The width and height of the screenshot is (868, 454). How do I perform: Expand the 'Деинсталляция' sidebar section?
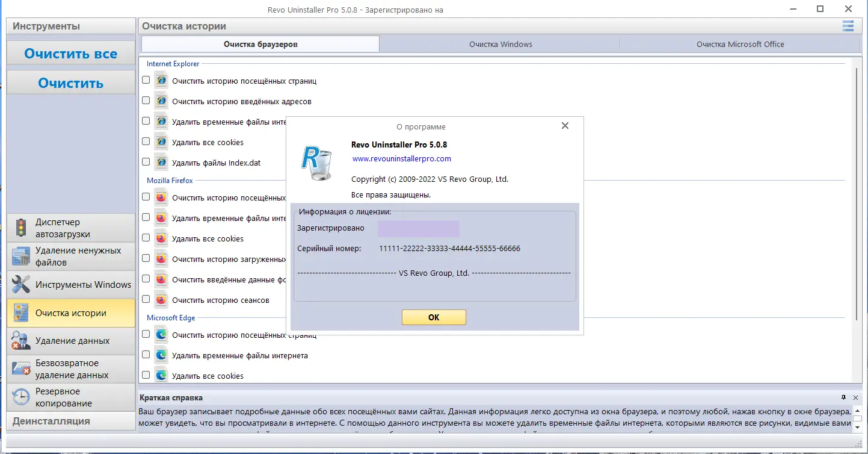point(71,421)
